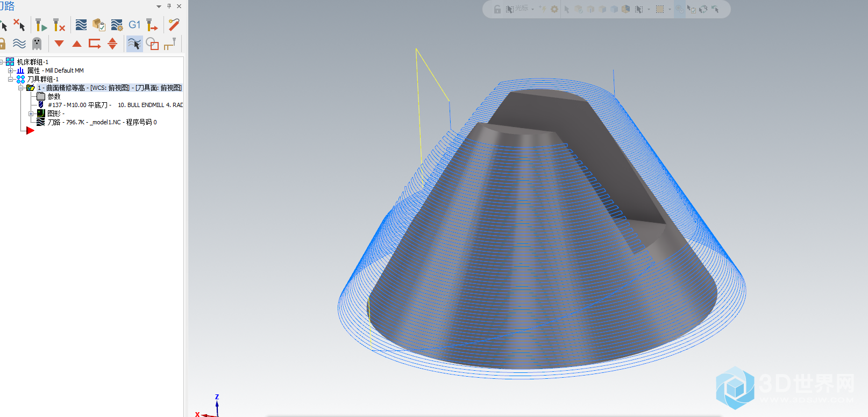Open the 光标 AutoCursor dropdown arrow

(x=532, y=9)
